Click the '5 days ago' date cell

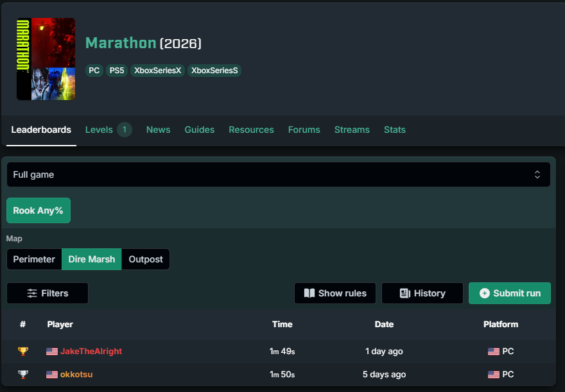[x=384, y=375]
